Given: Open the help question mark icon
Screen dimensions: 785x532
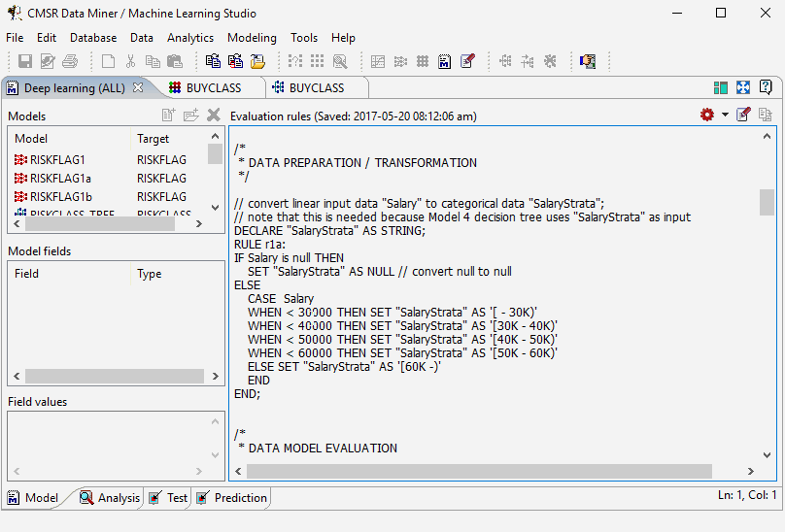Looking at the screenshot, I should coord(766,87).
